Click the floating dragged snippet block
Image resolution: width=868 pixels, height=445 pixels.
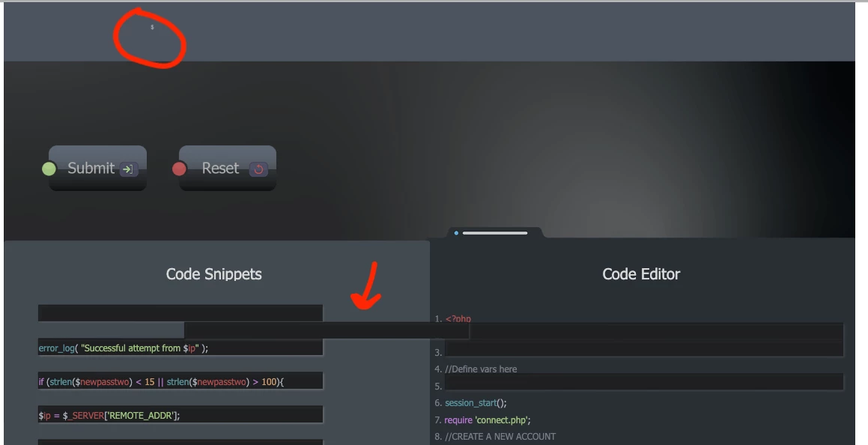(x=327, y=331)
